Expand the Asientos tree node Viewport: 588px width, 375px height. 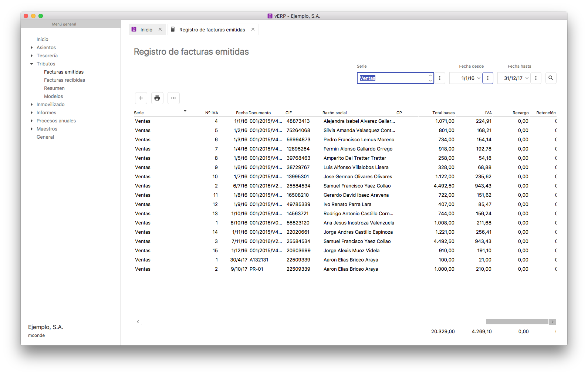(31, 47)
